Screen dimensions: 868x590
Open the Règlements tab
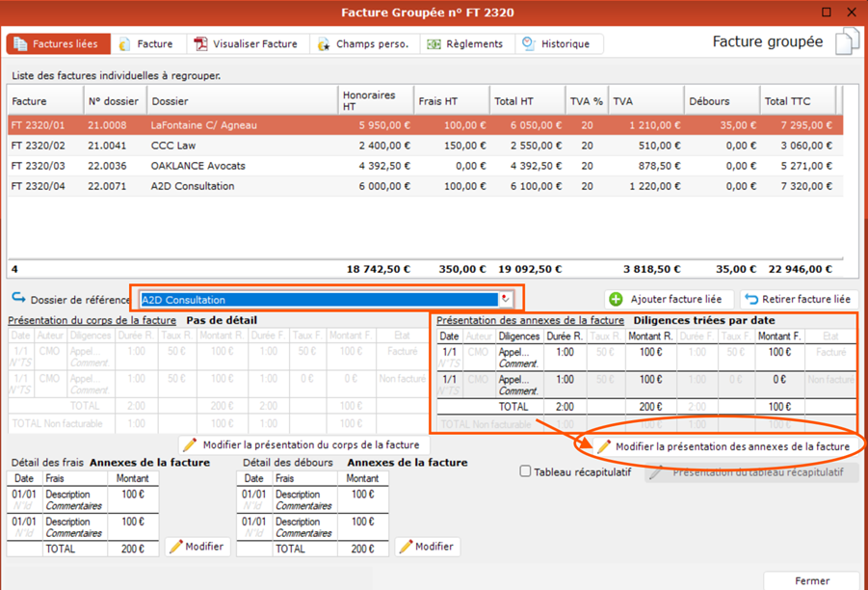pyautogui.click(x=465, y=44)
